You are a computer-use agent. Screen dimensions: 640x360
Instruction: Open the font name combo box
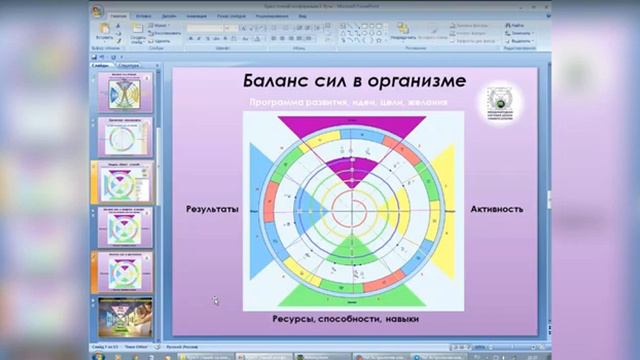tap(205, 28)
